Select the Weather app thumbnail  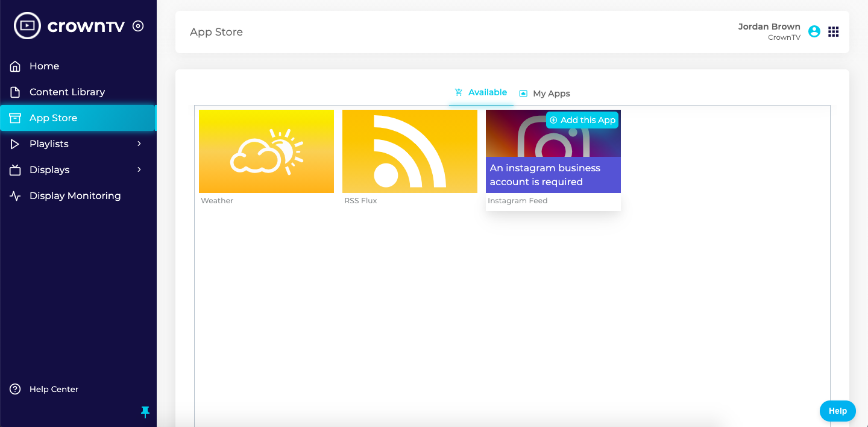click(x=266, y=151)
